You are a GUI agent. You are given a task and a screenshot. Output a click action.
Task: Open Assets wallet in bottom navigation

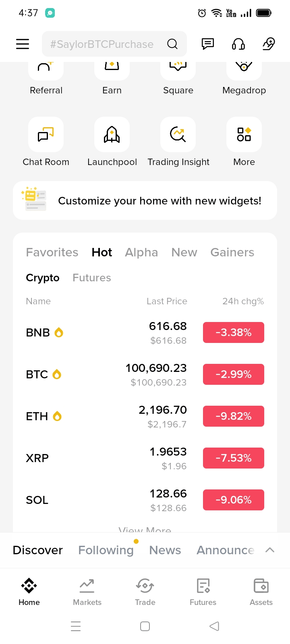pos(261,592)
